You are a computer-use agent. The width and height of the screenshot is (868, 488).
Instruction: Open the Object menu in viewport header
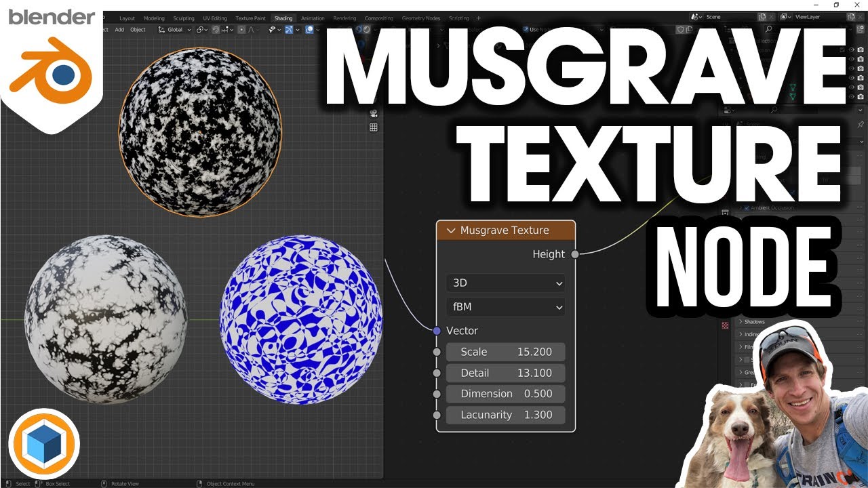(x=138, y=30)
